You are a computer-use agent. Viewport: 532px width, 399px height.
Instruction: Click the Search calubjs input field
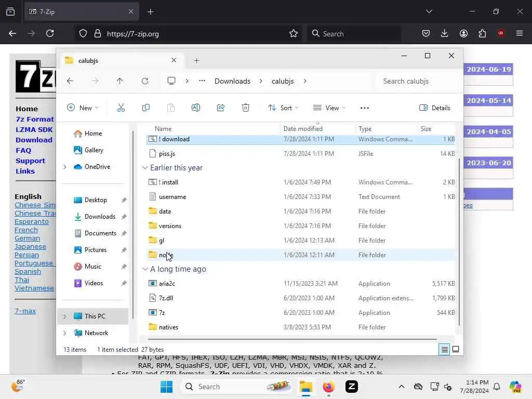pos(418,81)
